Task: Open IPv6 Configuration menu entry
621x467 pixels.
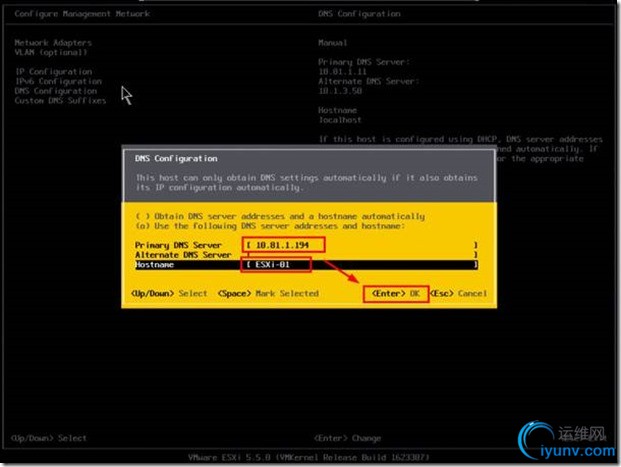Action: 58,81
